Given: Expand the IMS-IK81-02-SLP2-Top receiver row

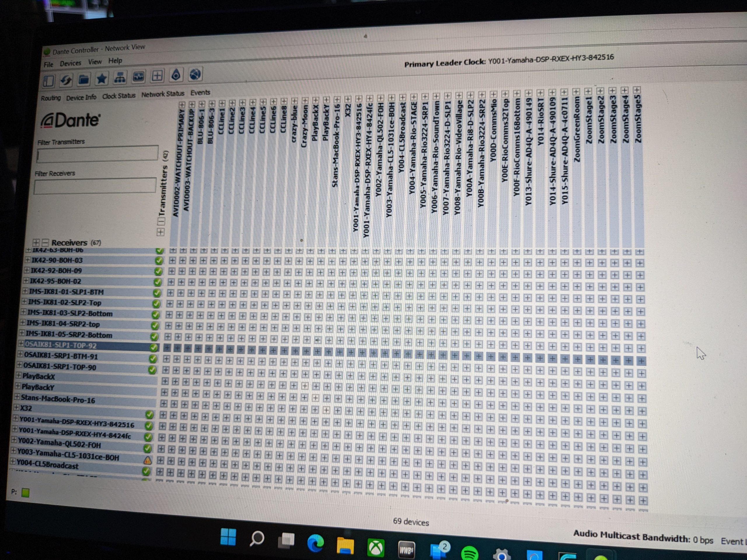Looking at the screenshot, I should (x=24, y=301).
